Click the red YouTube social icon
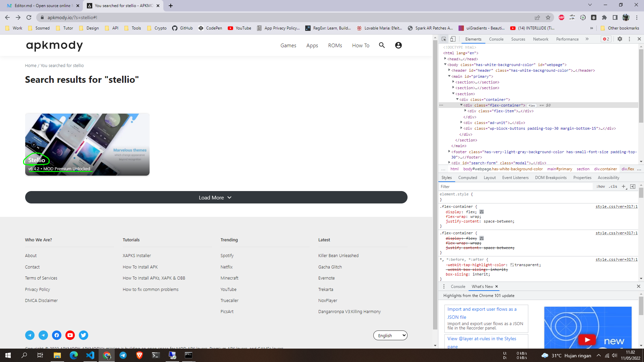 tap(70, 335)
